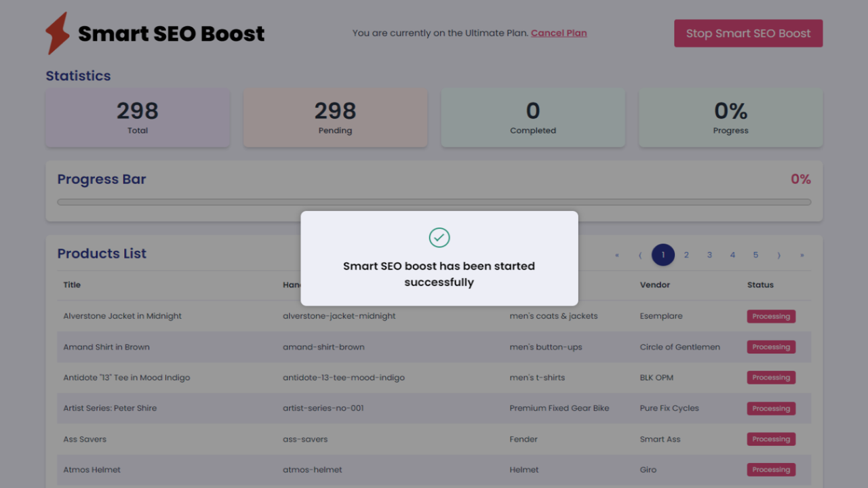The width and height of the screenshot is (868, 488).
Task: Click the Processing badge for Ass Savers
Action: coord(771,439)
